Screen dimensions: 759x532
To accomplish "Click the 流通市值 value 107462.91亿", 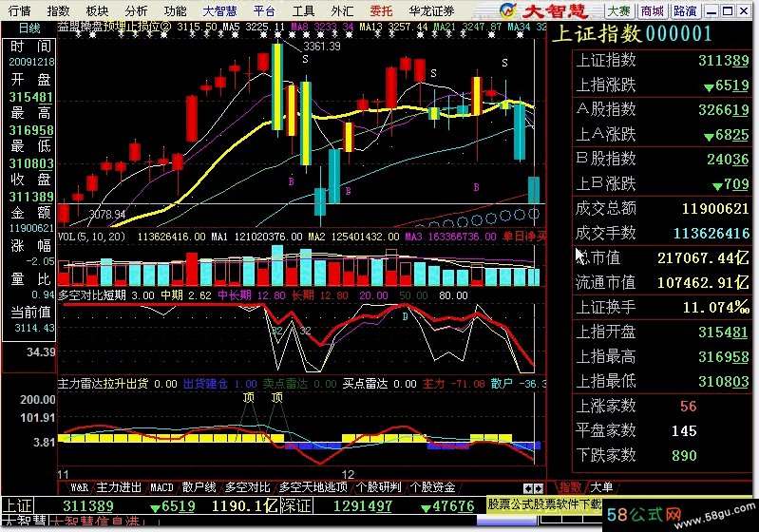I will click(703, 283).
